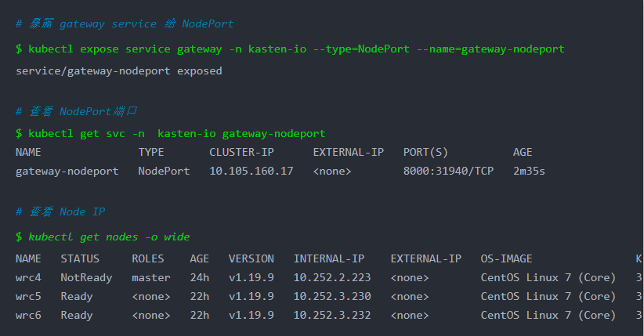Click the NotReady status of wrc4
This screenshot has width=644, height=336.
pos(86,278)
